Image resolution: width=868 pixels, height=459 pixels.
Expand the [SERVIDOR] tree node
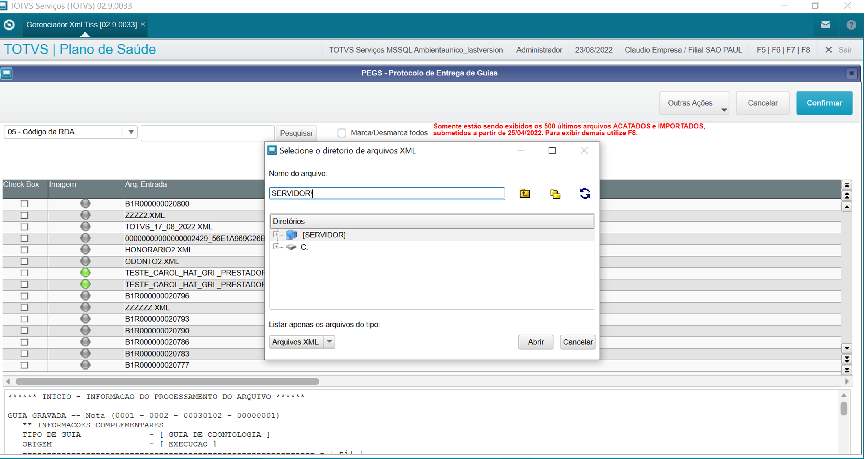[x=276, y=234]
